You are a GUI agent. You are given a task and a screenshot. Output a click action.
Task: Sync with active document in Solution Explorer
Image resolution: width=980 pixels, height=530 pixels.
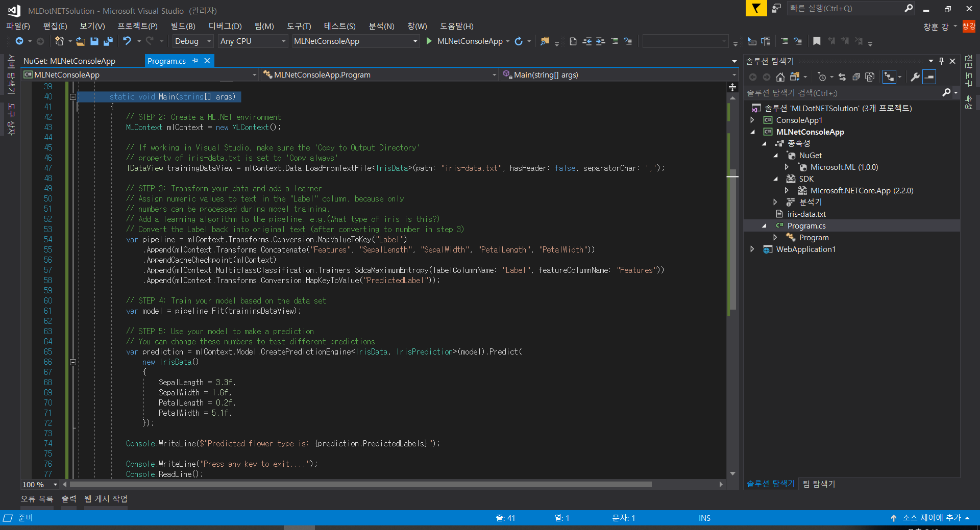[x=842, y=77]
